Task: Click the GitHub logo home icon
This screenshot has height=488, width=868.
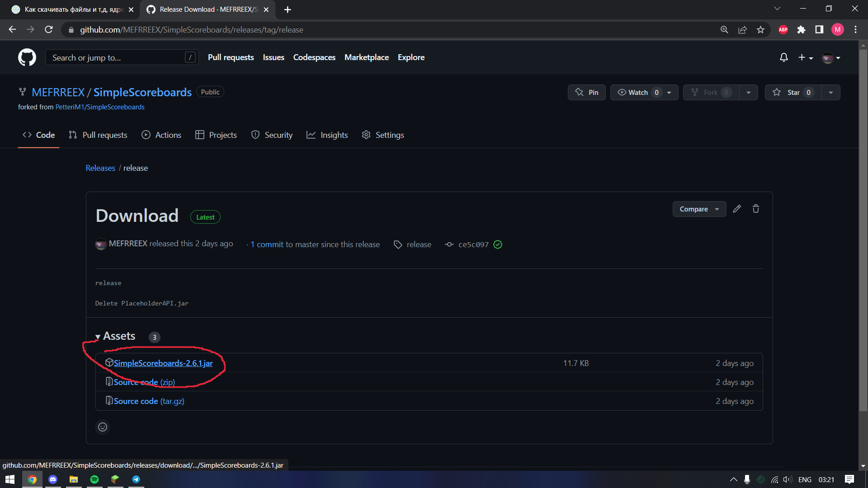Action: [x=27, y=57]
